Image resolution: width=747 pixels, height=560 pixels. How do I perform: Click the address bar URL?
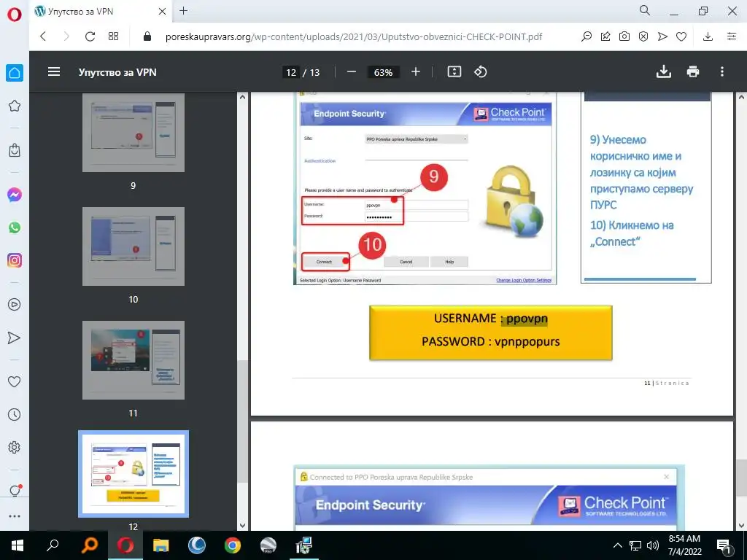coord(354,36)
